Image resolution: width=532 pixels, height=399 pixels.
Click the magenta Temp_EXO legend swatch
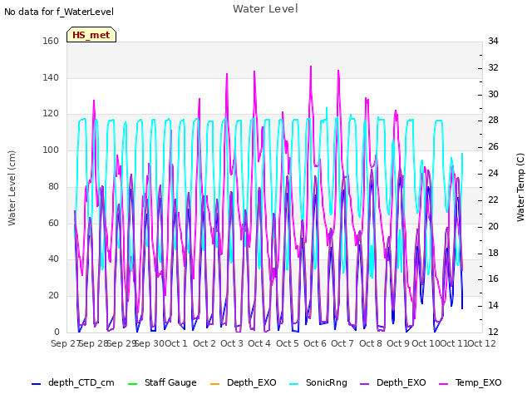(x=443, y=384)
